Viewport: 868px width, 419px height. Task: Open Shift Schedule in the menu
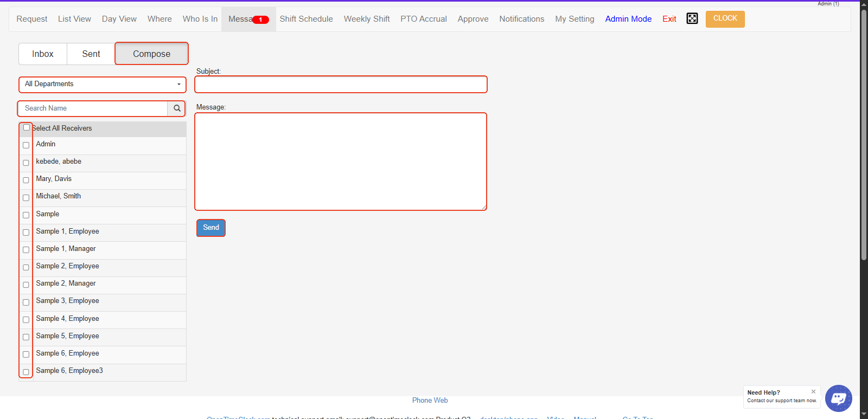click(306, 19)
